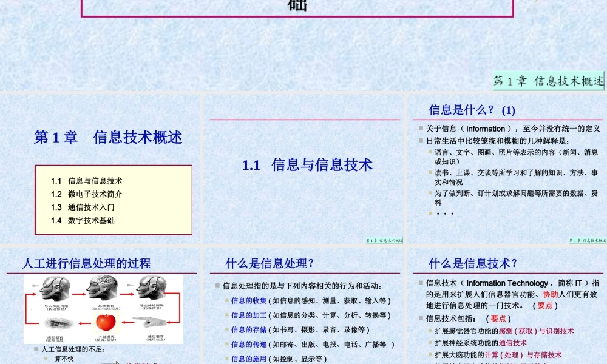Click the red underline rule below 信息是什么?
This screenshot has height=364, width=607.
[510, 116]
